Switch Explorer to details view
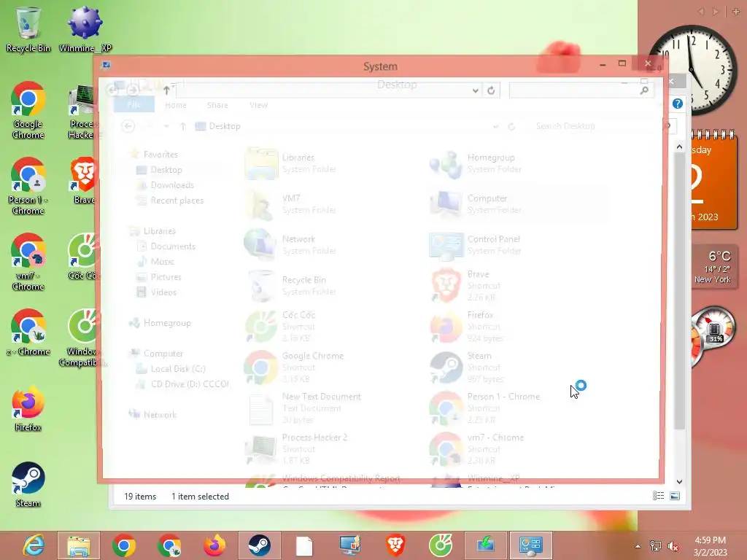 point(659,496)
